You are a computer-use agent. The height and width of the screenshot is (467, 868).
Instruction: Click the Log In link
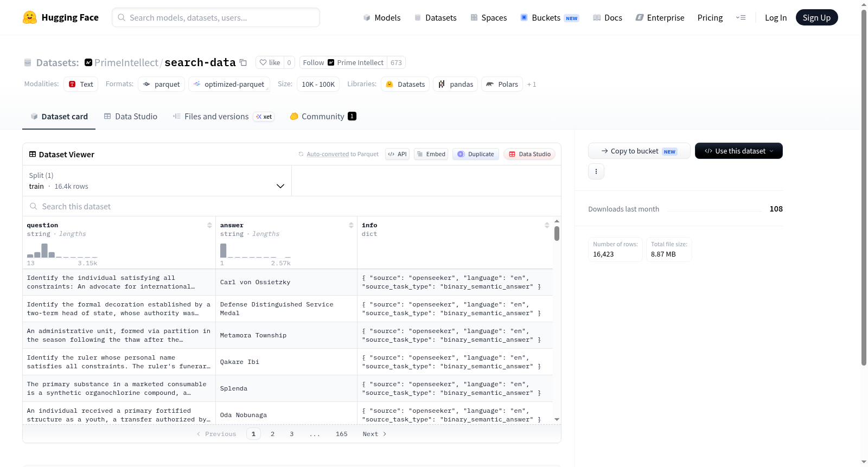776,17
